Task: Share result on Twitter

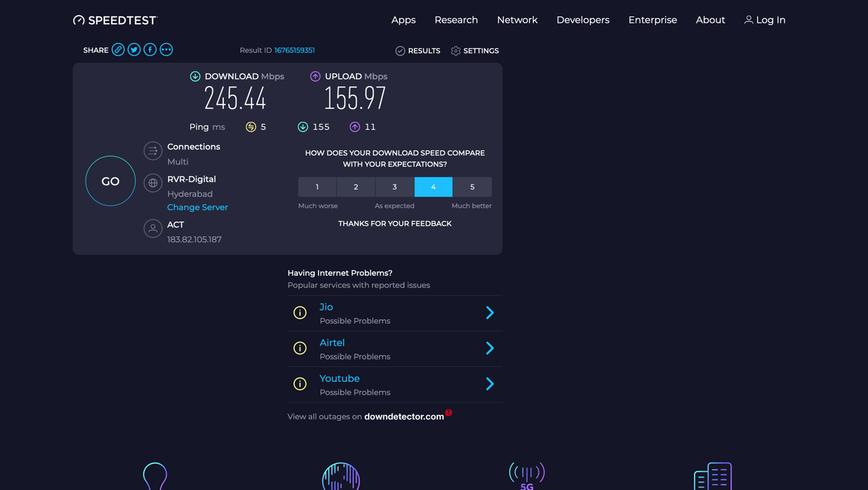Action: pyautogui.click(x=134, y=50)
